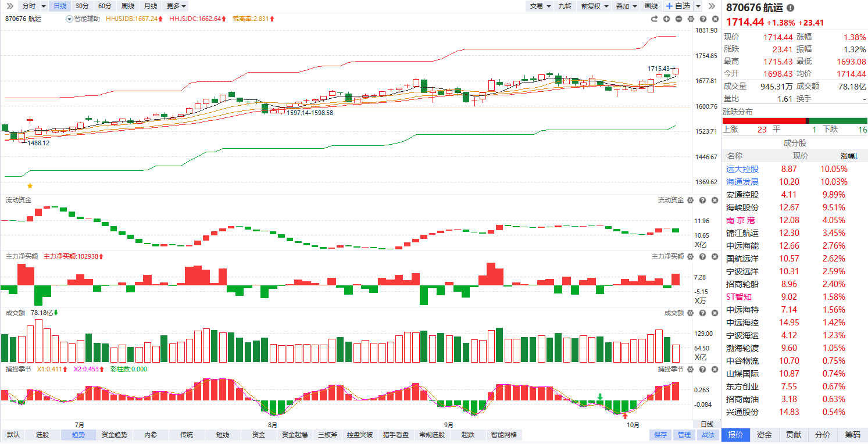
Task: Click the yellow star marker on chart
Action: pos(30,186)
